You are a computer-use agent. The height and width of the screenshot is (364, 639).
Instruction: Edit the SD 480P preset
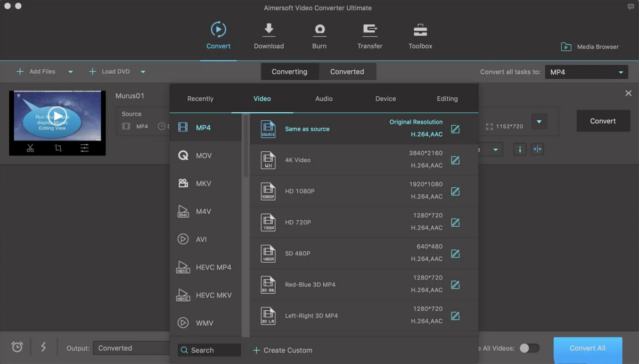tap(455, 254)
